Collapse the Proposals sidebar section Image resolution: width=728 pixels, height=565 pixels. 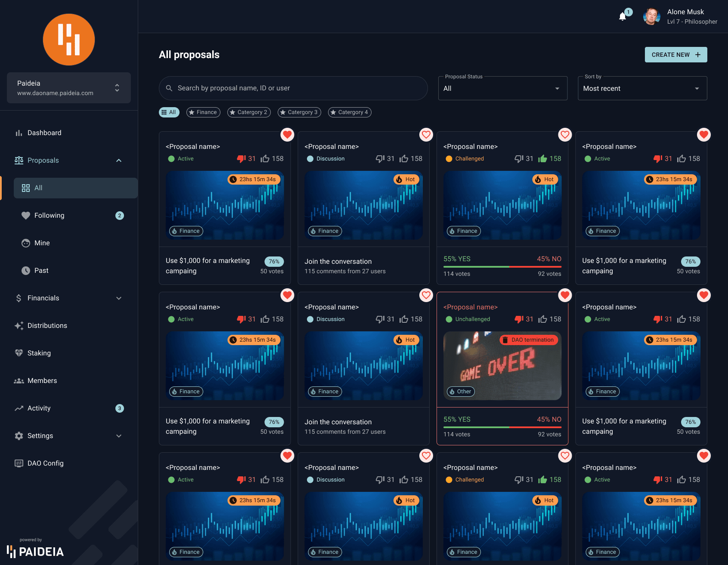click(x=119, y=160)
